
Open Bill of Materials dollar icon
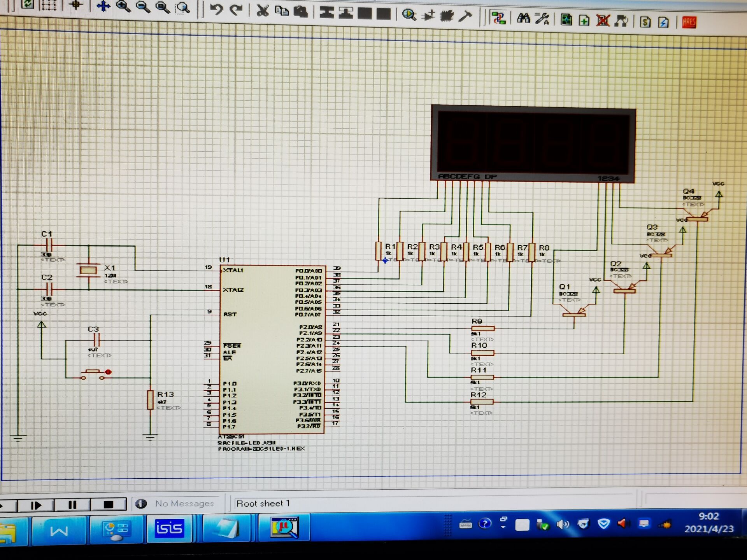click(645, 22)
